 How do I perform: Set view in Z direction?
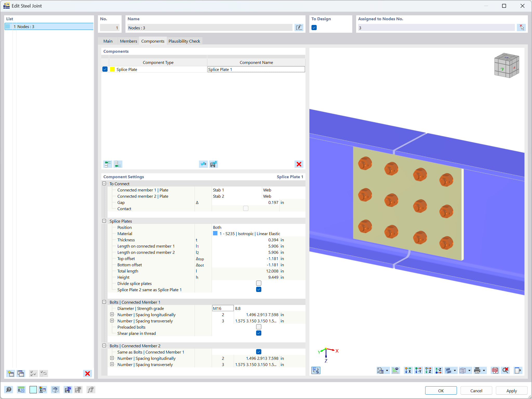(428, 370)
